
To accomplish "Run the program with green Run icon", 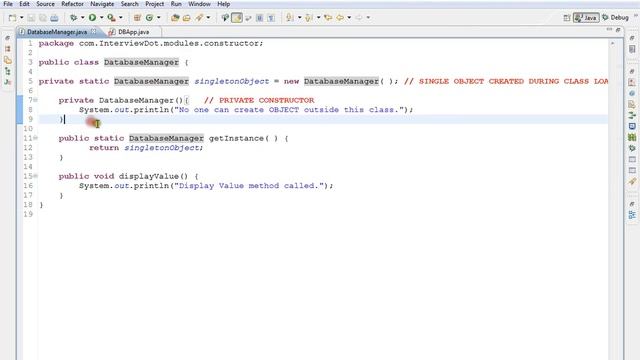I will pos(92,18).
